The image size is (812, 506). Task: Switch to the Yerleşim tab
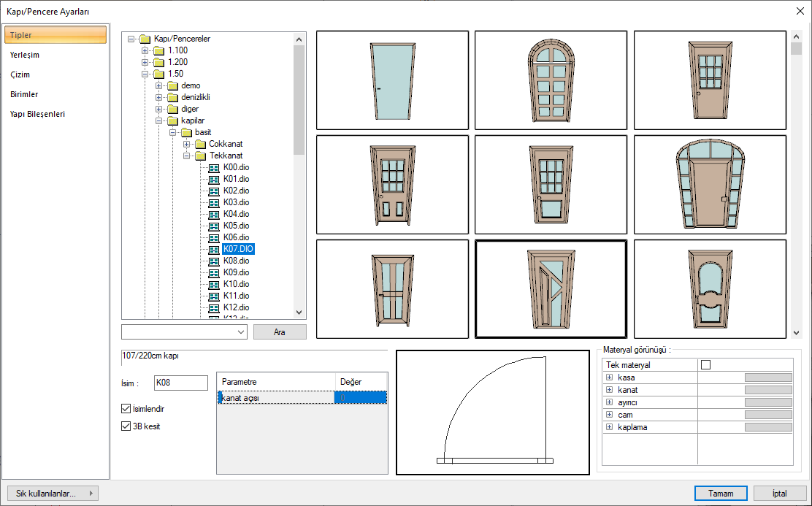[25, 55]
